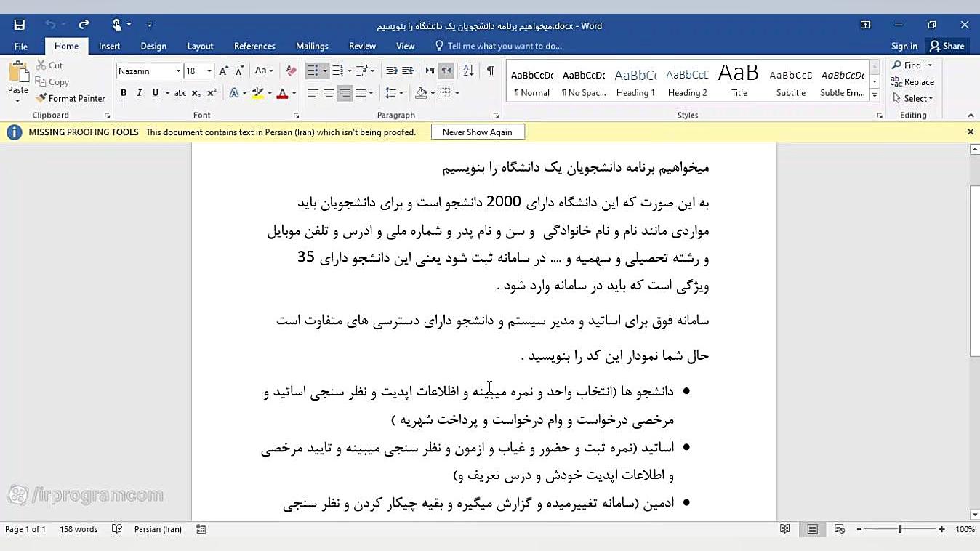This screenshot has height=551, width=980.
Task: Increase the paragraph indent
Action: [408, 71]
